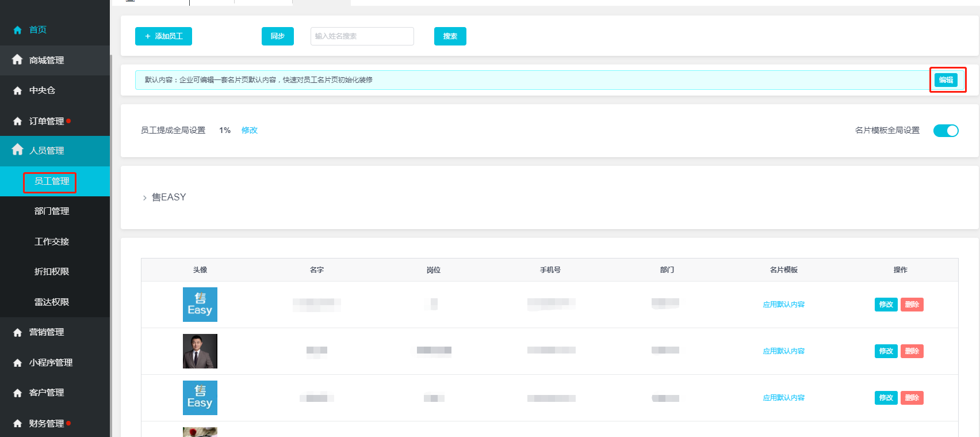Open the 营销管理 menu
980x437 pixels.
[x=55, y=332]
